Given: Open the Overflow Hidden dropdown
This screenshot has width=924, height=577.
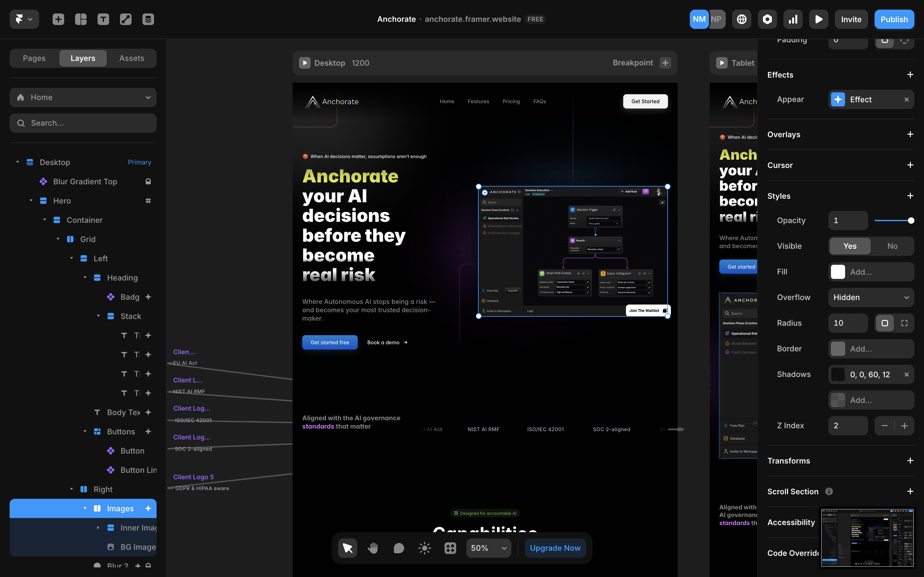Looking at the screenshot, I should tap(871, 298).
